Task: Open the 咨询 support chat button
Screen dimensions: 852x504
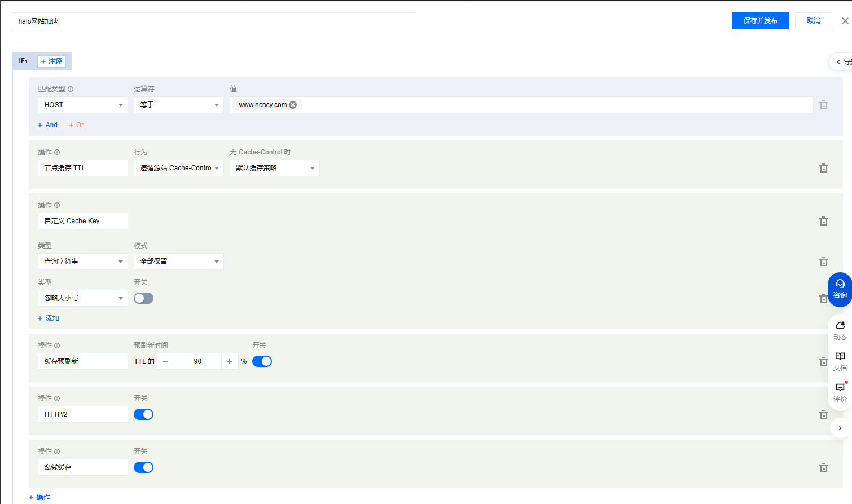Action: pyautogui.click(x=840, y=289)
